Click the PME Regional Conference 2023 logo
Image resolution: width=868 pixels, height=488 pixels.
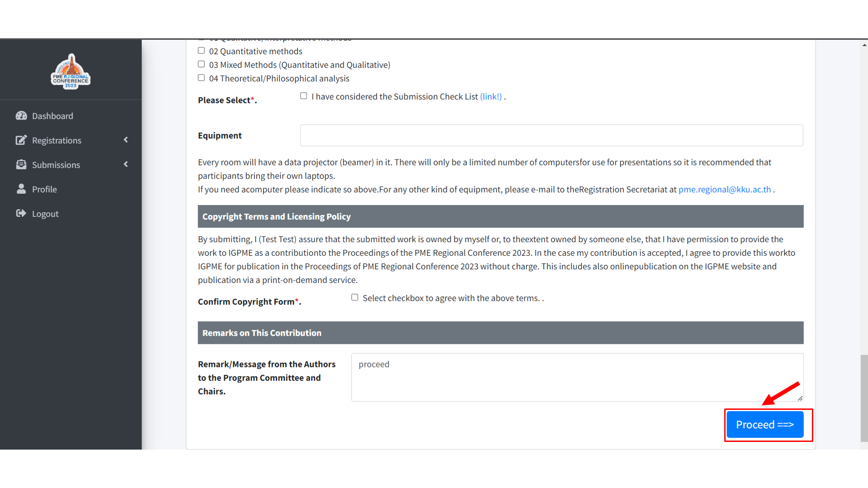coord(71,71)
